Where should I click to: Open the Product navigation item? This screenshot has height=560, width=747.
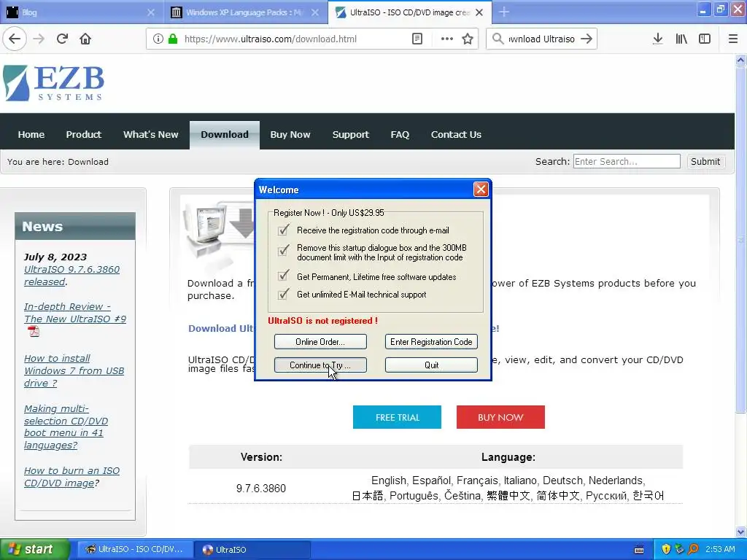point(83,135)
